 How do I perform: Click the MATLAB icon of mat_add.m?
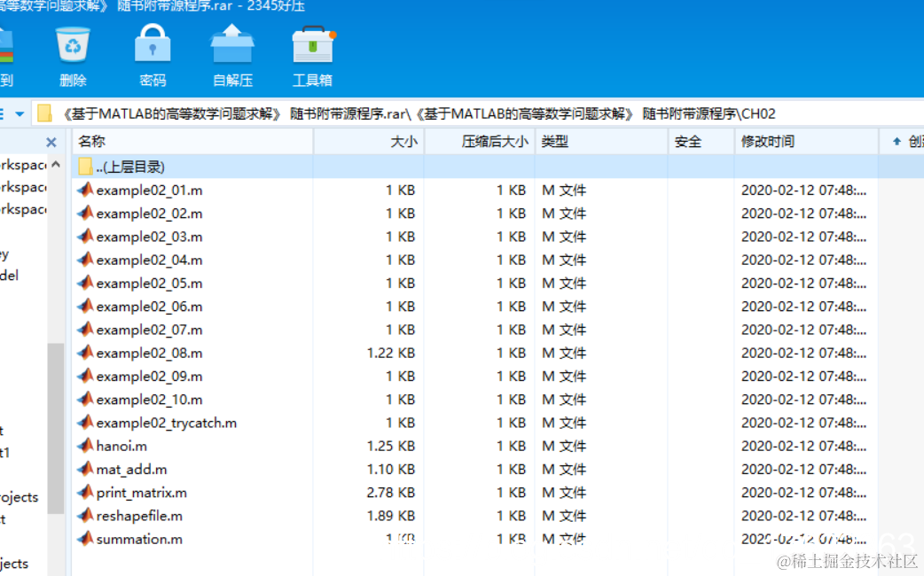[x=85, y=469]
